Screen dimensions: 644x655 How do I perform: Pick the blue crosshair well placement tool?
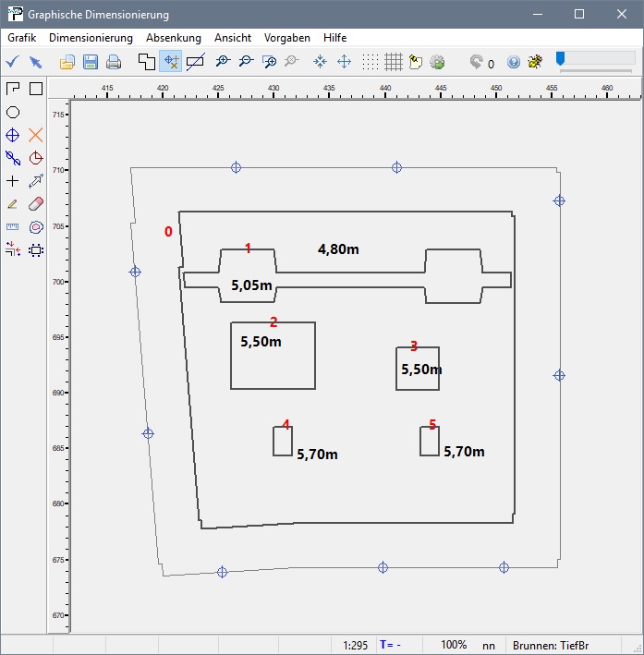13,135
